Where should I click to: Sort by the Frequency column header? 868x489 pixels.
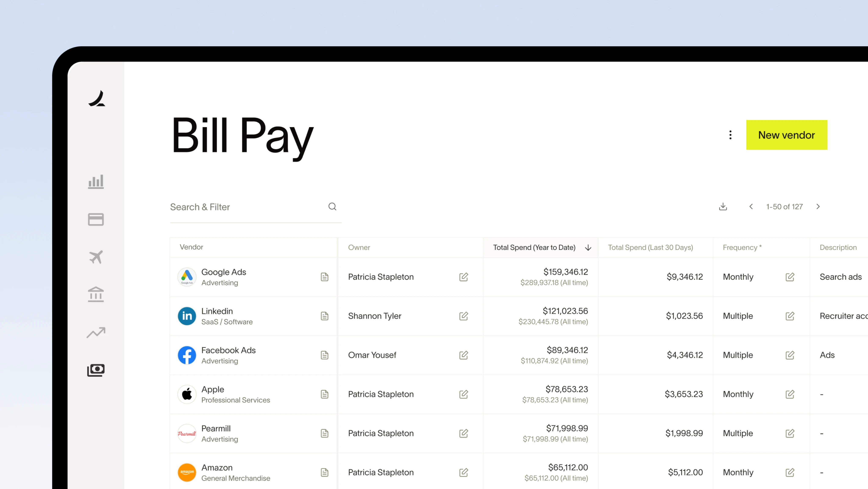tap(742, 247)
